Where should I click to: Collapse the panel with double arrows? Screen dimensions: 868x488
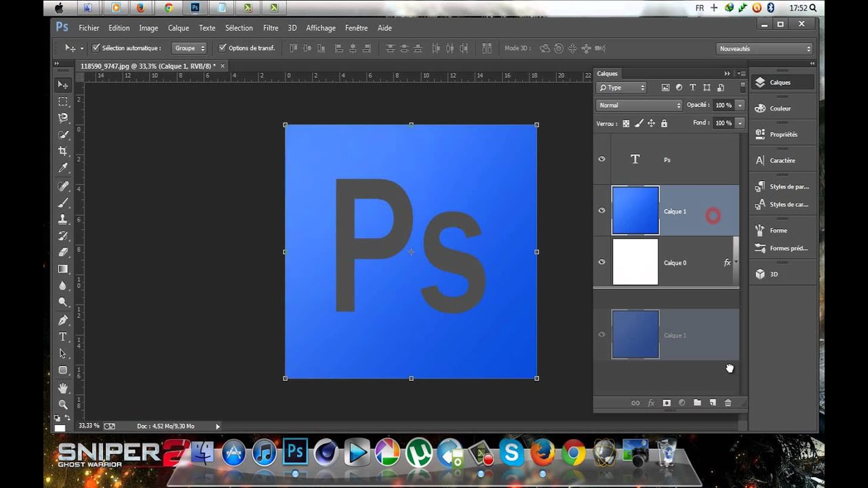[x=727, y=73]
